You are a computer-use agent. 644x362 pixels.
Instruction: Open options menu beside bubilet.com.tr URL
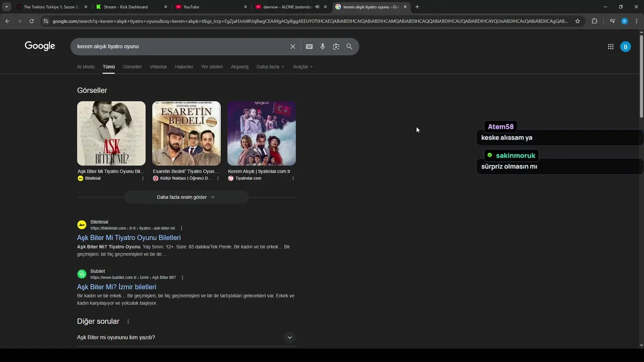click(183, 278)
